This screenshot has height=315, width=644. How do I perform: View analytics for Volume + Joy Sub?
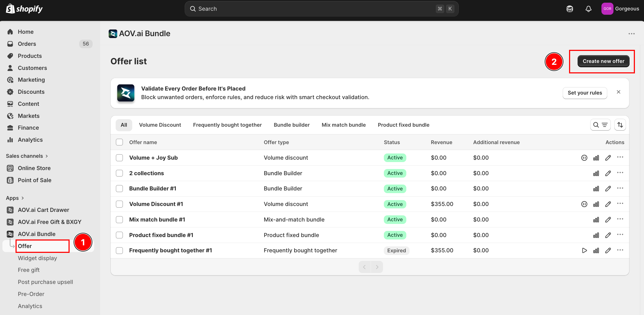[596, 158]
